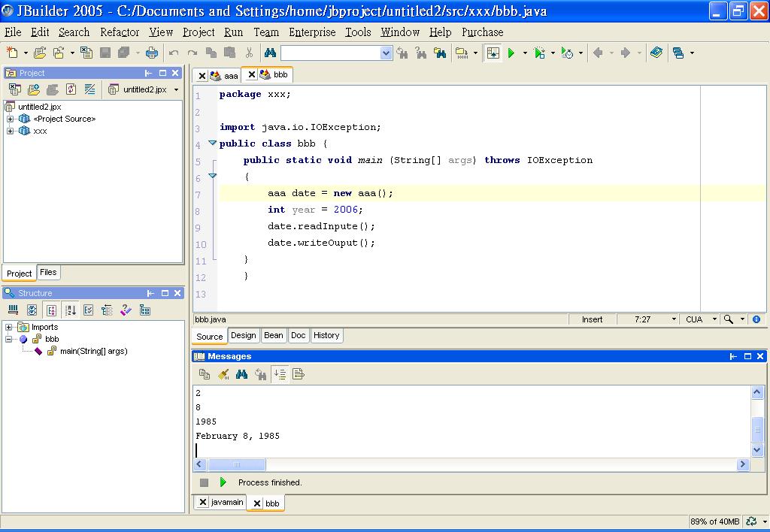770x532 pixels.
Task: Click the Run Project green arrow
Action: (x=511, y=53)
